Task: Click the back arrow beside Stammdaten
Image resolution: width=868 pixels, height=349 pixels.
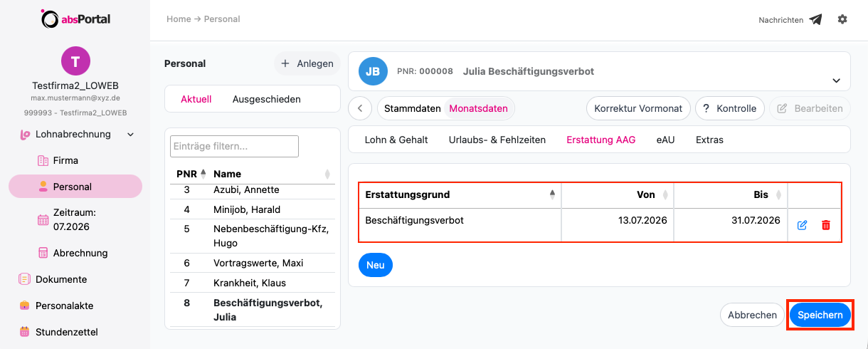Action: click(x=360, y=109)
